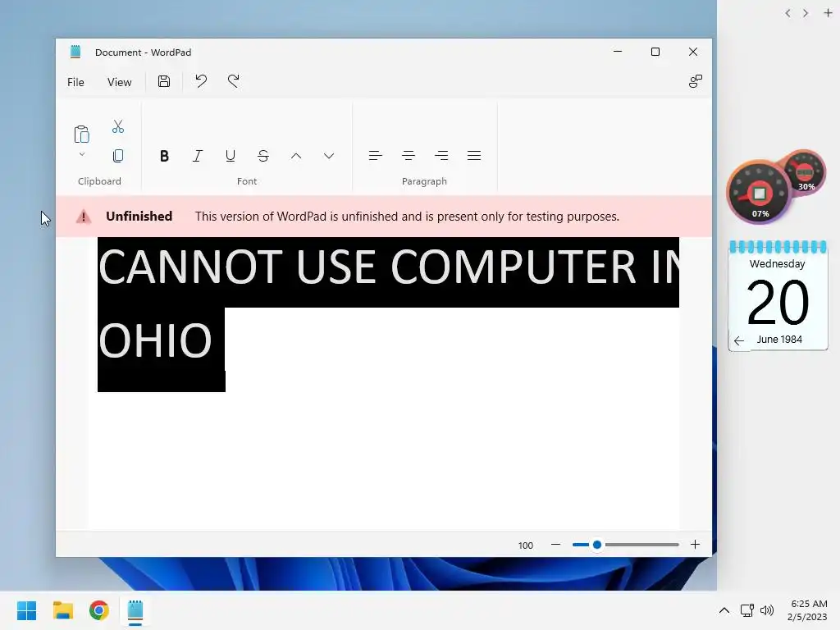
Task: Open the network status tray icon
Action: [746, 610]
